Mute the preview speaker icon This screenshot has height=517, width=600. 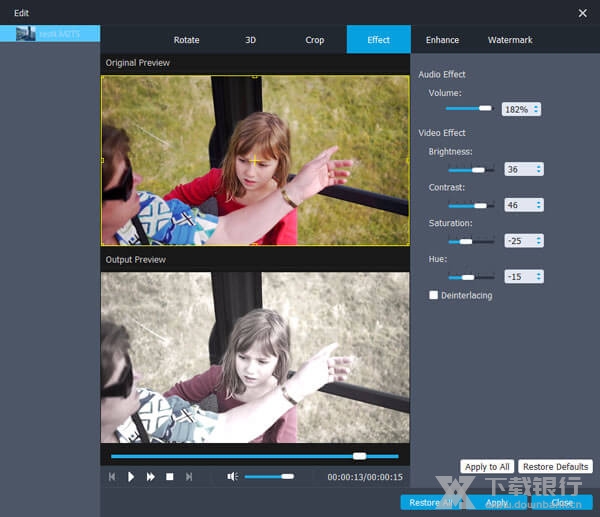pos(232,477)
